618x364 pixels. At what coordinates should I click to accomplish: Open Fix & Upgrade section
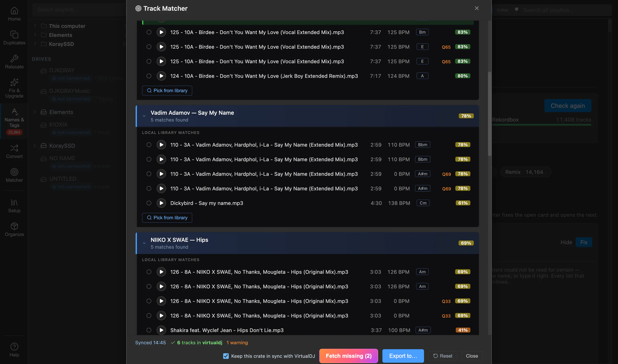14,88
